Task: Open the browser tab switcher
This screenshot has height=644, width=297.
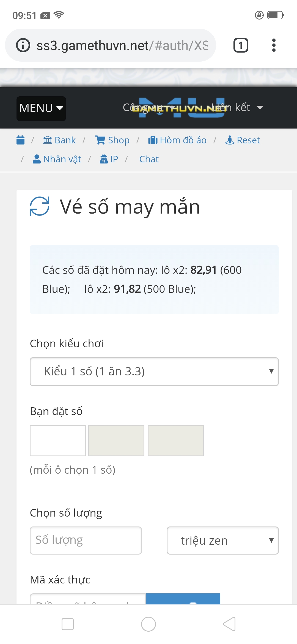Action: click(241, 45)
